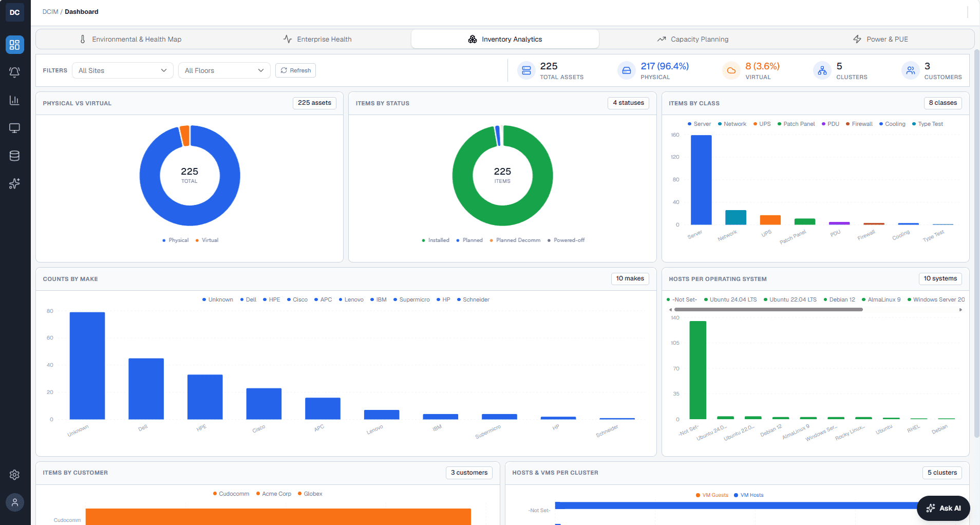Click the OS legend horizontal scrollbar

click(768, 310)
